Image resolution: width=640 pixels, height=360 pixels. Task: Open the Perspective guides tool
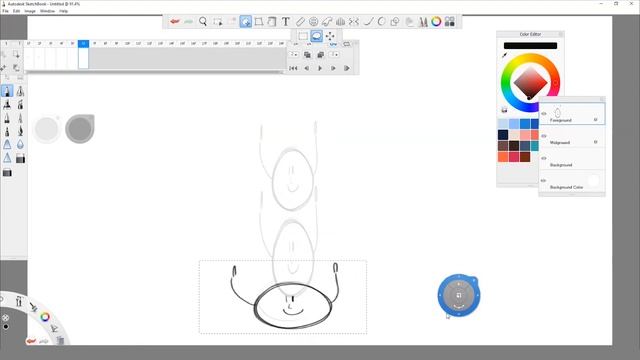[x=340, y=22]
